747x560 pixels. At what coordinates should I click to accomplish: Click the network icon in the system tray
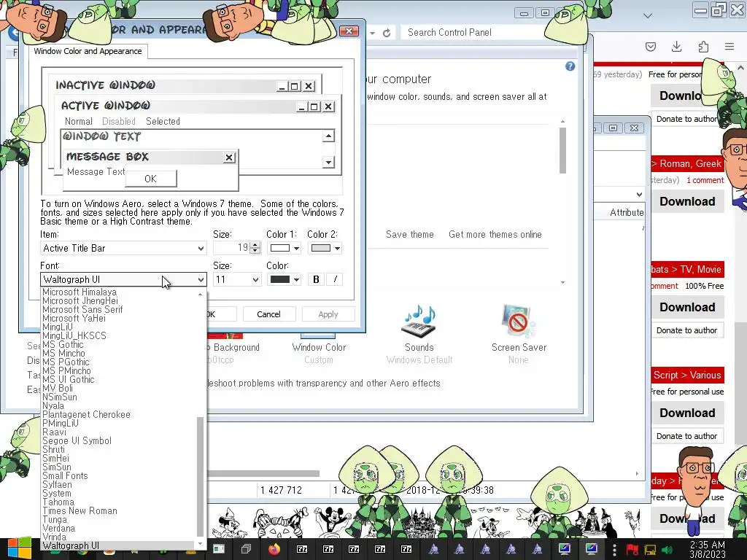click(x=650, y=550)
